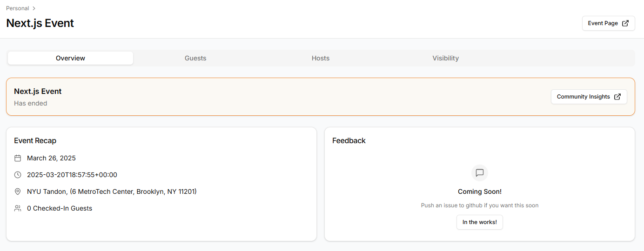644x251 pixels.
Task: Click the Coming Soon! text
Action: [480, 192]
